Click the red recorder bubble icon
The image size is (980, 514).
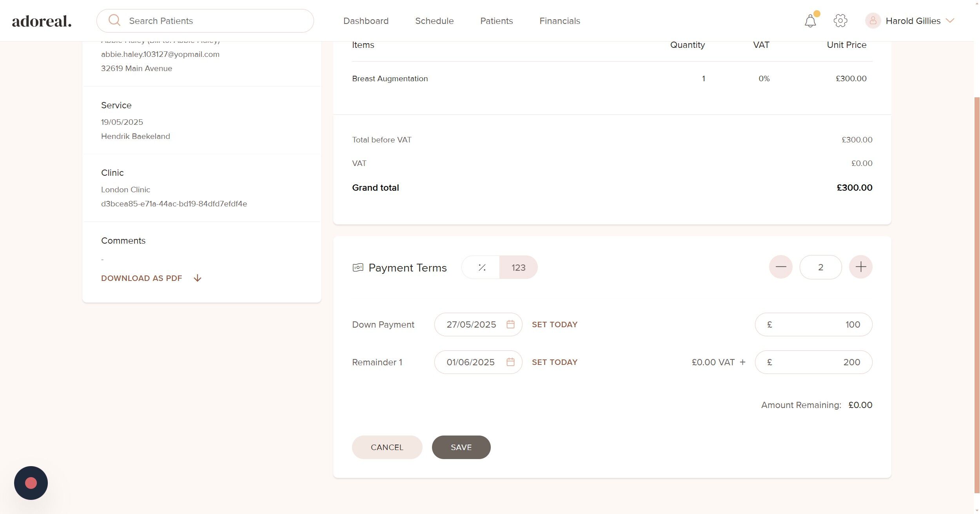tap(31, 483)
